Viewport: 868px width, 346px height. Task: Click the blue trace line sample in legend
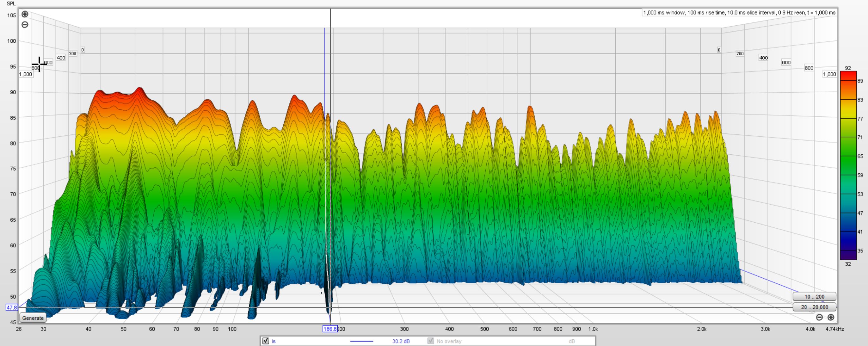click(361, 341)
